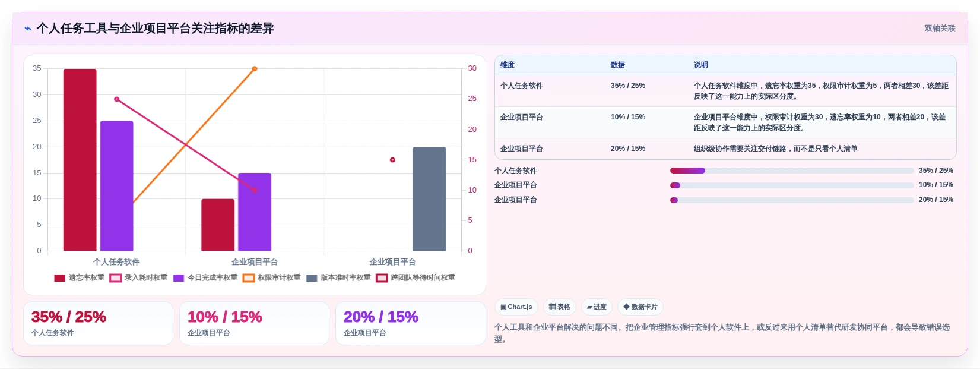Click the blue lightning icon beside the title
The width and height of the screenshot is (980, 369).
[27, 29]
